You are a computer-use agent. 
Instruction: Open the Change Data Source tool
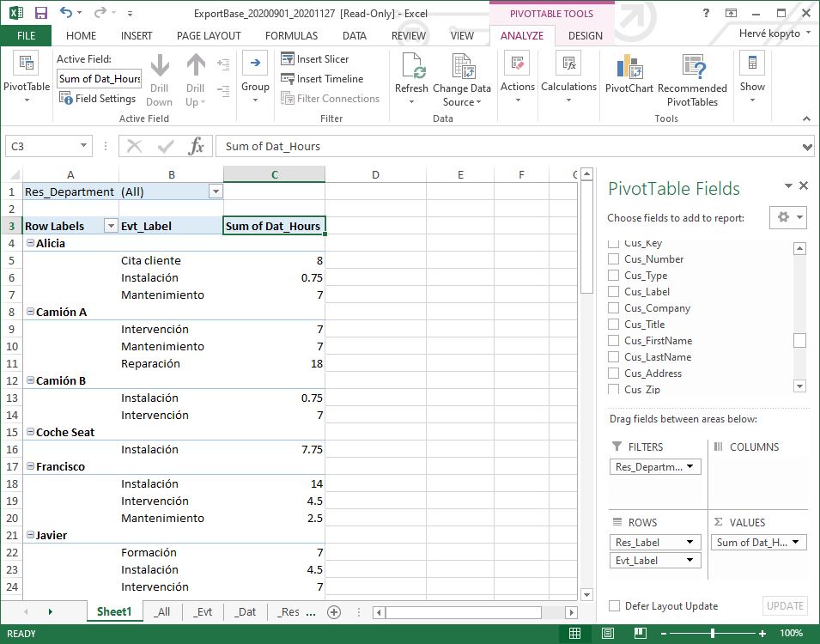pyautogui.click(x=462, y=77)
